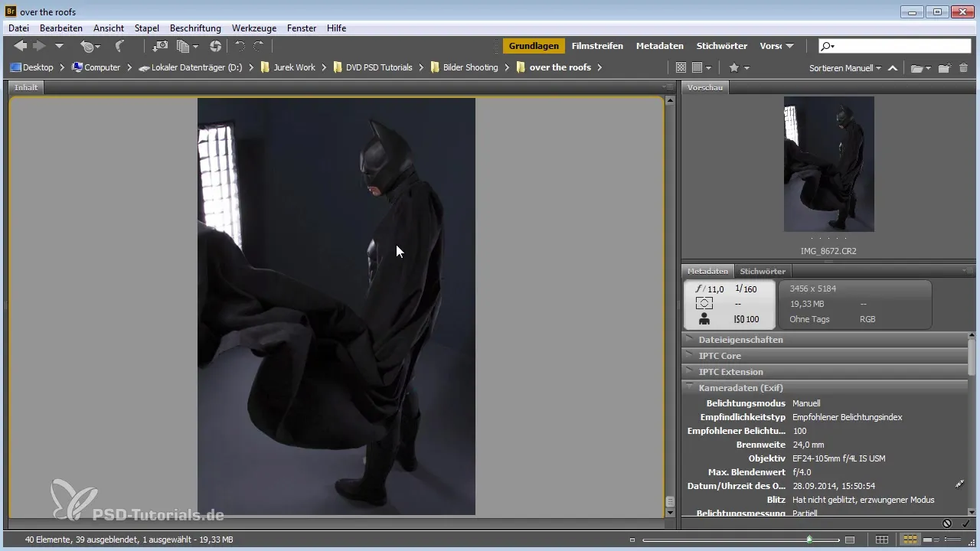980x551 pixels.
Task: Toggle ascending sort order arrow
Action: [893, 68]
